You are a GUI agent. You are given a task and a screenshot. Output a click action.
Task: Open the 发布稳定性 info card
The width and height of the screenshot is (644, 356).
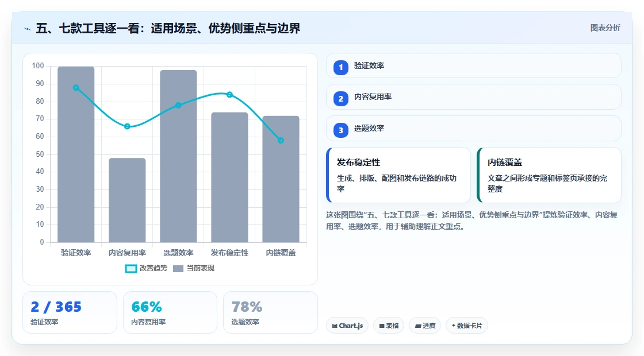click(398, 175)
